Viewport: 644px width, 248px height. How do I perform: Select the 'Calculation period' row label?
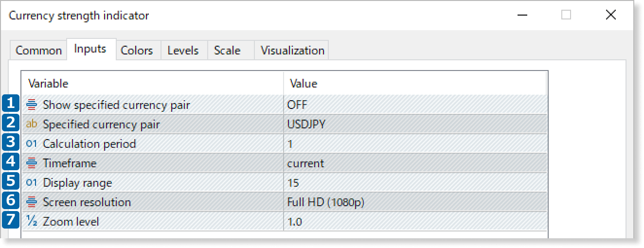point(89,143)
